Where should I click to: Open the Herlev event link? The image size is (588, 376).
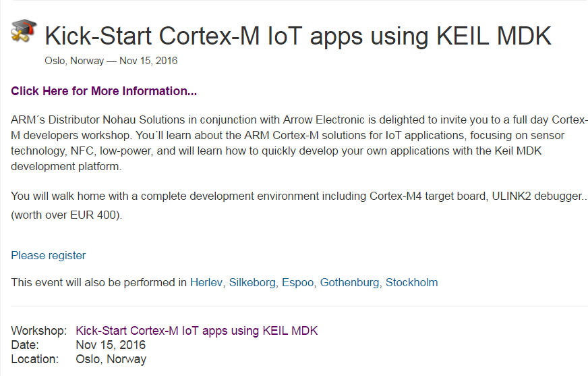[x=206, y=283]
